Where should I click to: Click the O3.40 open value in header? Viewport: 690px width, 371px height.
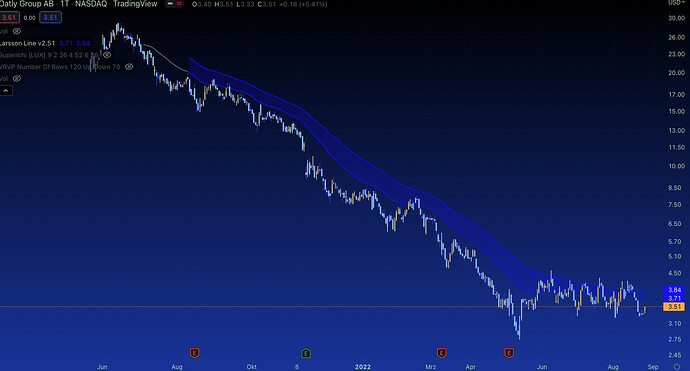202,4
